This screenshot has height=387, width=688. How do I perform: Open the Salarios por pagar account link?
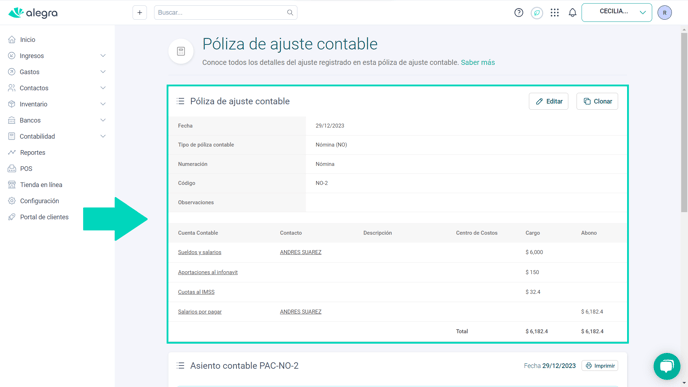pos(200,312)
